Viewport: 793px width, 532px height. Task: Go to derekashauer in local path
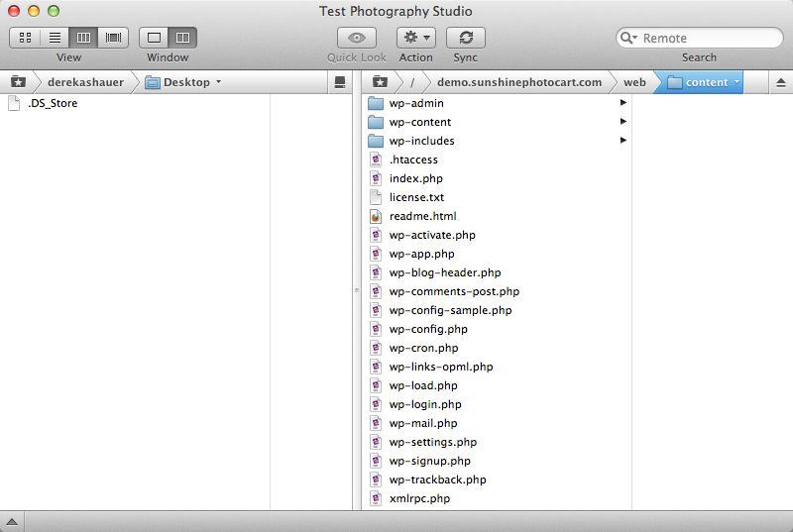(85, 82)
